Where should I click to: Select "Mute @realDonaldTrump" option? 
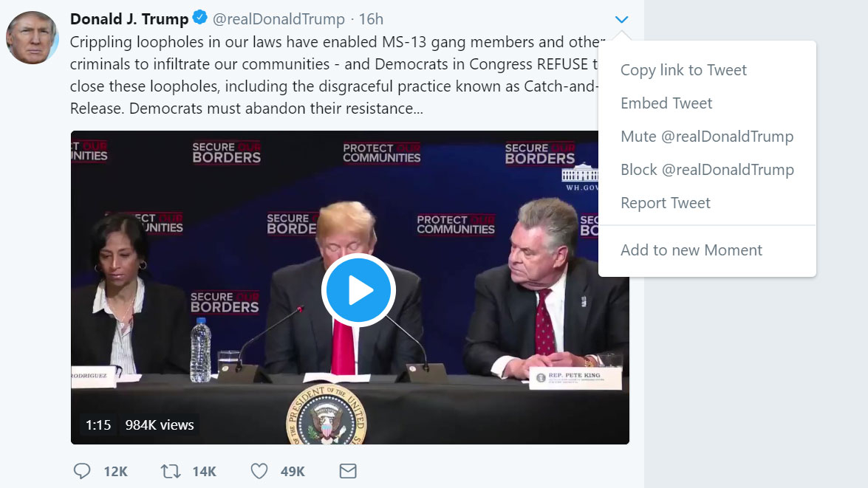coord(707,137)
